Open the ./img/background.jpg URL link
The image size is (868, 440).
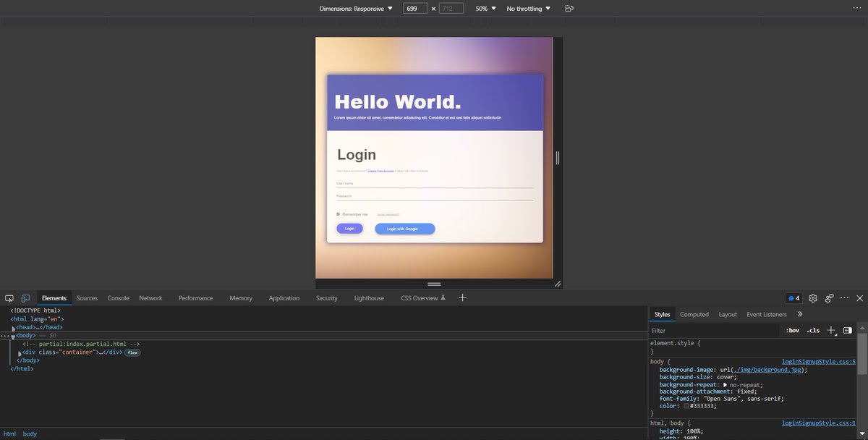(x=766, y=369)
